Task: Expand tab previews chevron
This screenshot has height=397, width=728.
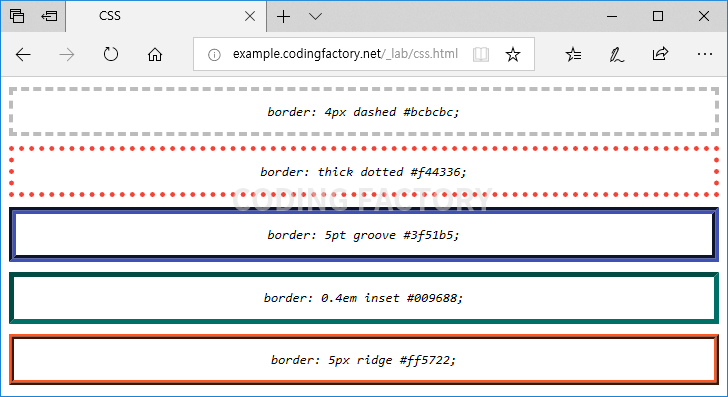Action: click(x=315, y=17)
